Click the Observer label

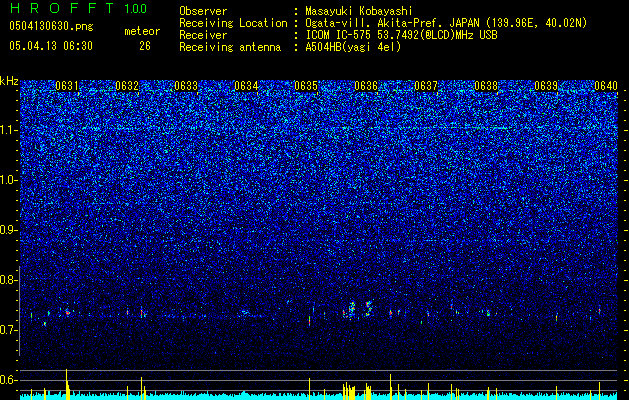203,11
